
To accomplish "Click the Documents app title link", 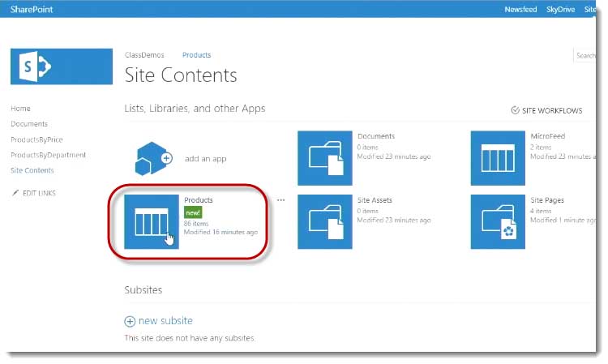I will click(376, 136).
